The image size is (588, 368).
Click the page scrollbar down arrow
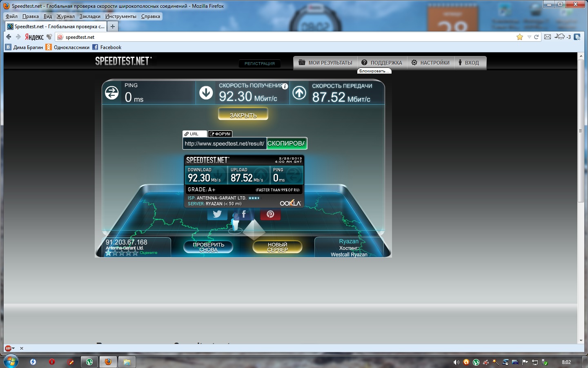(581, 340)
